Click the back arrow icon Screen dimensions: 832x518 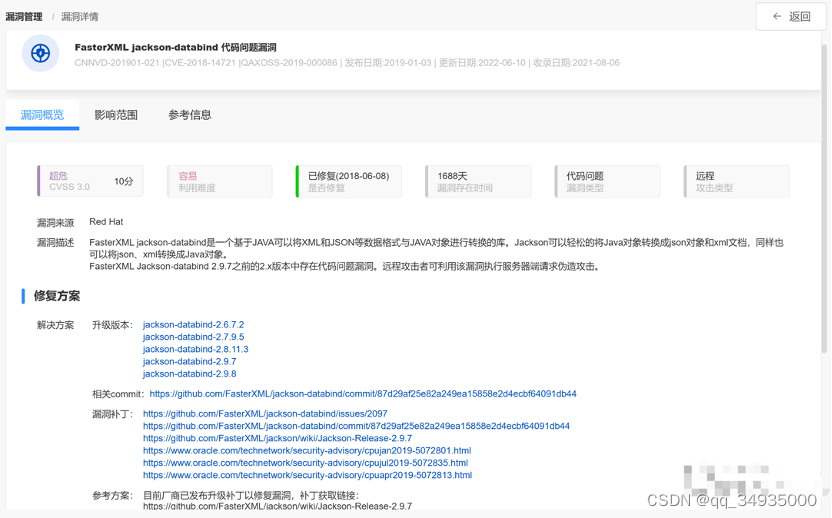coord(777,16)
